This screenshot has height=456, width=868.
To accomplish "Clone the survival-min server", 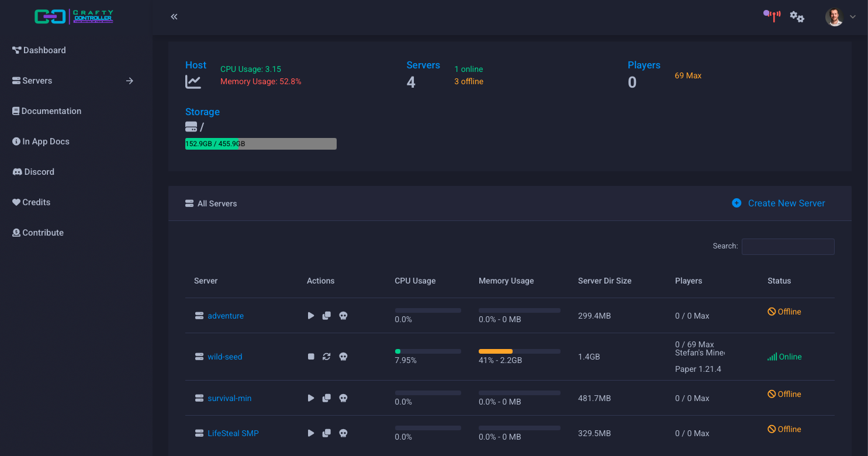I will click(327, 398).
